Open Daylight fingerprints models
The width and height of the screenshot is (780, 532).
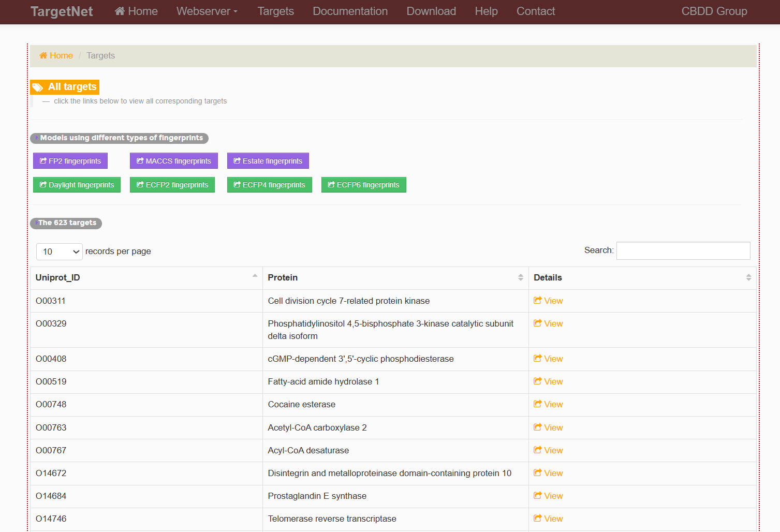coord(77,185)
